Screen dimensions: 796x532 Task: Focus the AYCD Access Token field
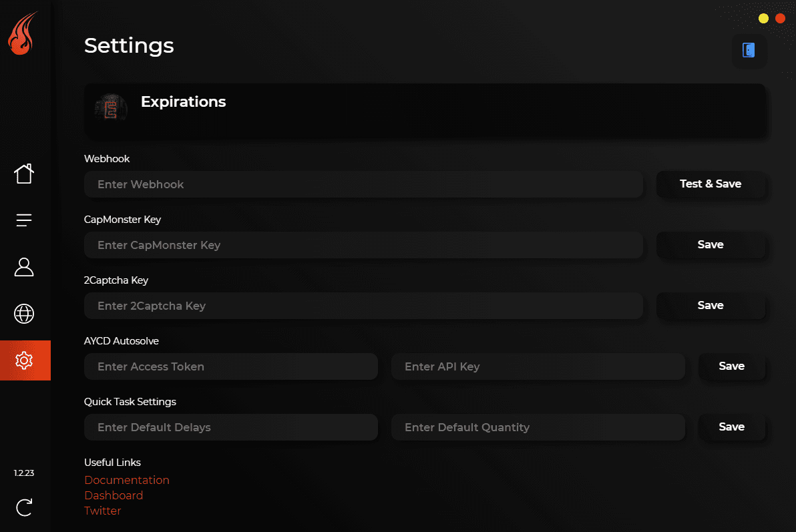(x=231, y=366)
